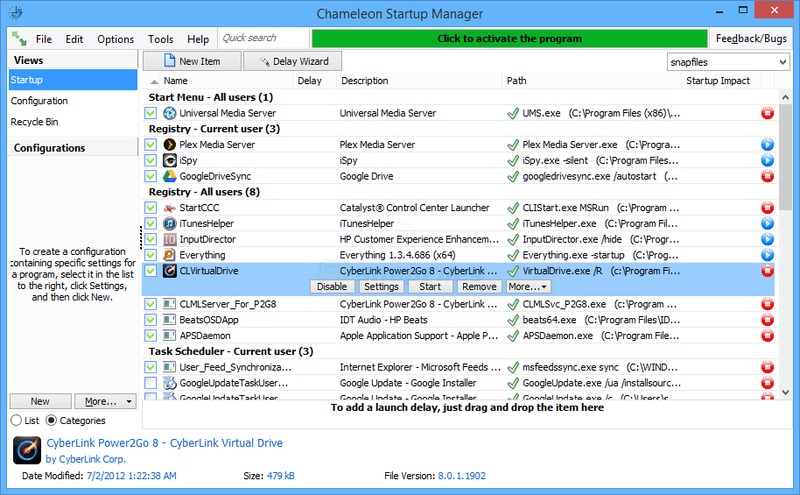The image size is (800, 495).
Task: Uncheck the CLVirtualDrive checkbox
Action: (150, 271)
